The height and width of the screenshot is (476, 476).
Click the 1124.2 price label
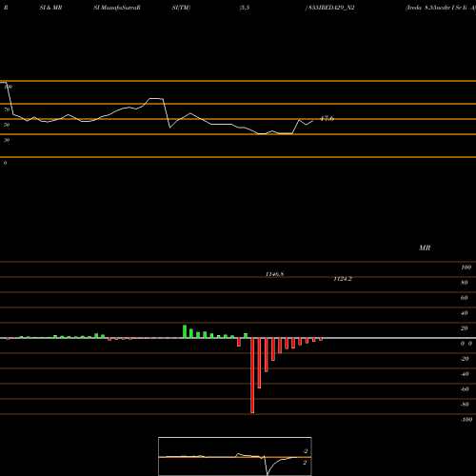(343, 279)
